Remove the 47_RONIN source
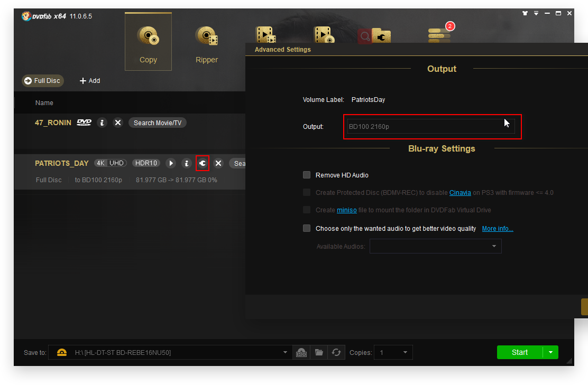 [118, 123]
